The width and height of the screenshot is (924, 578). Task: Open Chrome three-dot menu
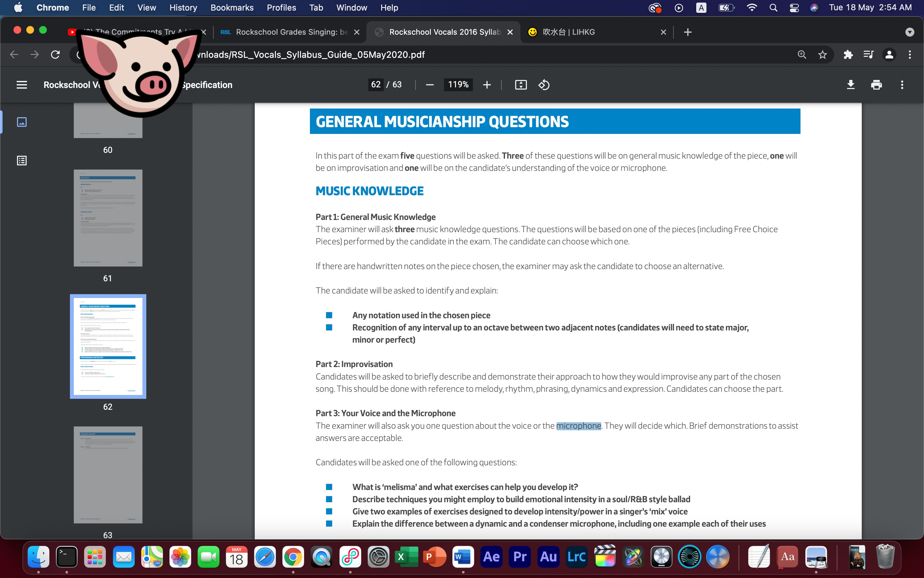pyautogui.click(x=910, y=55)
